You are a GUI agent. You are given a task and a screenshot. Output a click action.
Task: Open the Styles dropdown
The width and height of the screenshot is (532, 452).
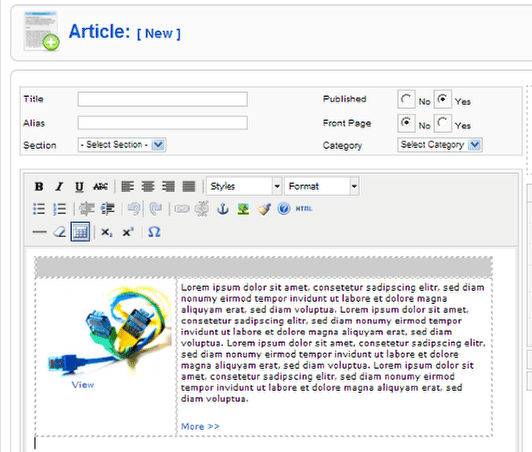click(x=244, y=186)
